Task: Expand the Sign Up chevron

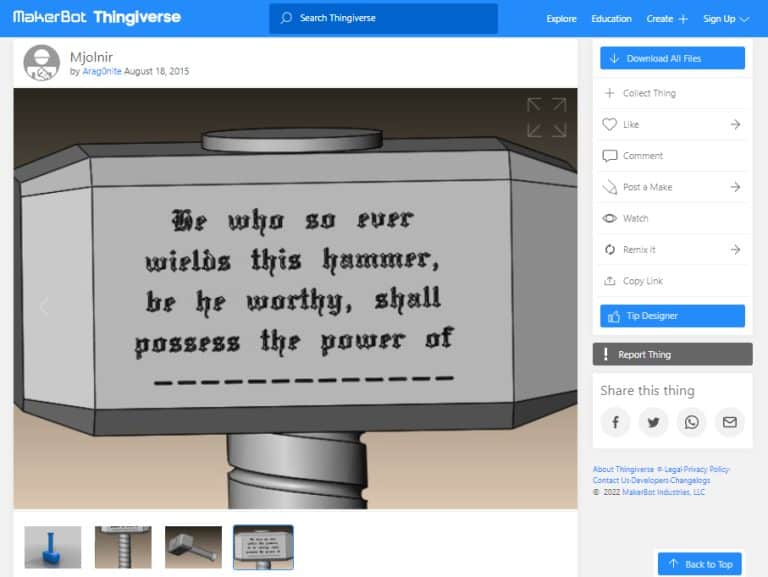Action: pos(744,20)
